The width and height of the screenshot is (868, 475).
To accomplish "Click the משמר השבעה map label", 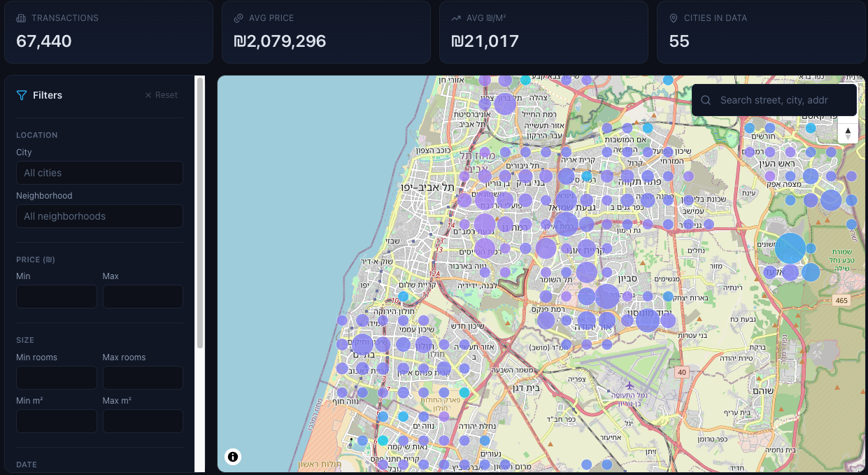I will point(513,369).
